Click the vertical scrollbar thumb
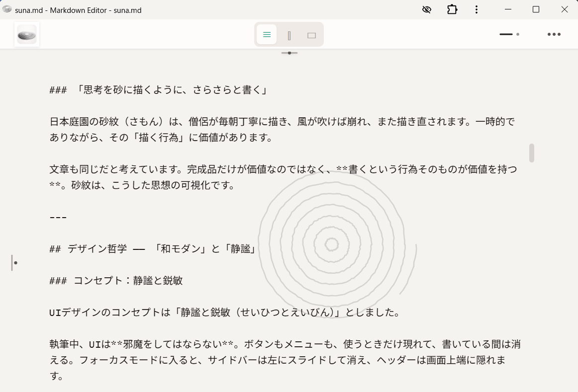Image resolution: width=578 pixels, height=392 pixels. pyautogui.click(x=531, y=153)
